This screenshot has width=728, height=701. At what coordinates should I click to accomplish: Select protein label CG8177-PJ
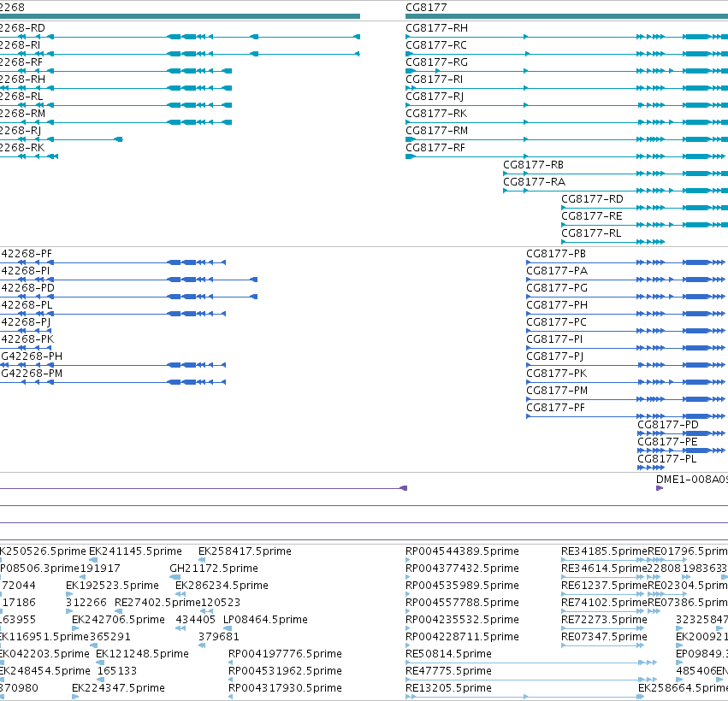pos(555,357)
